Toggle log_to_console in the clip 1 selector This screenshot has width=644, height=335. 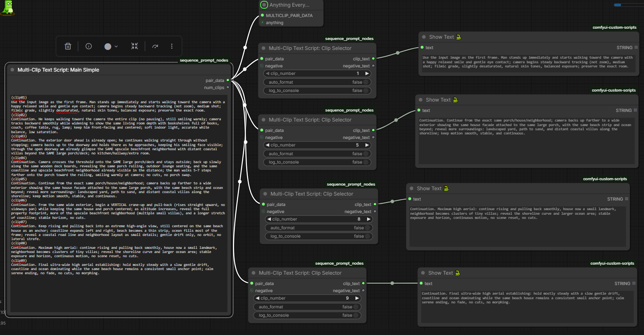(317, 91)
